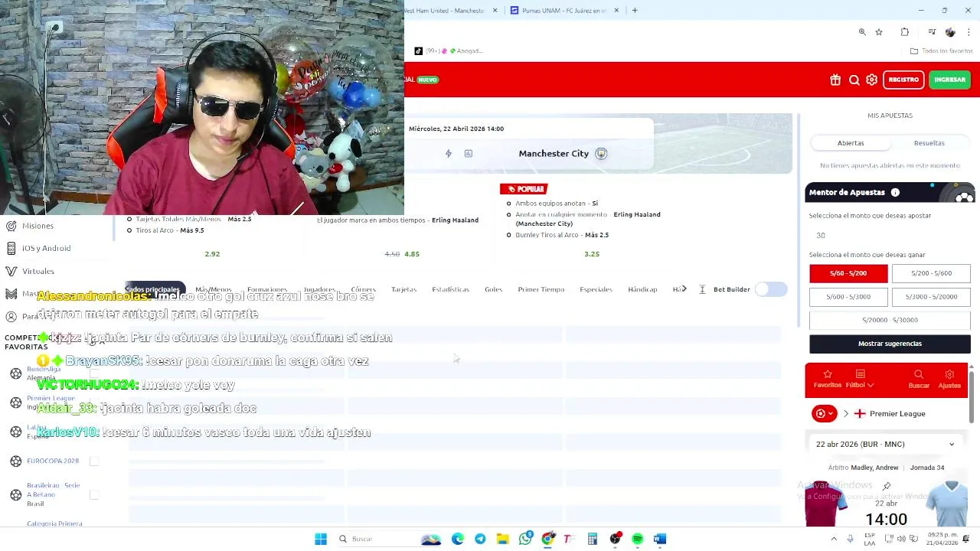This screenshot has height=551, width=980.
Task: Select popular combo odds 3.25
Action: click(592, 254)
